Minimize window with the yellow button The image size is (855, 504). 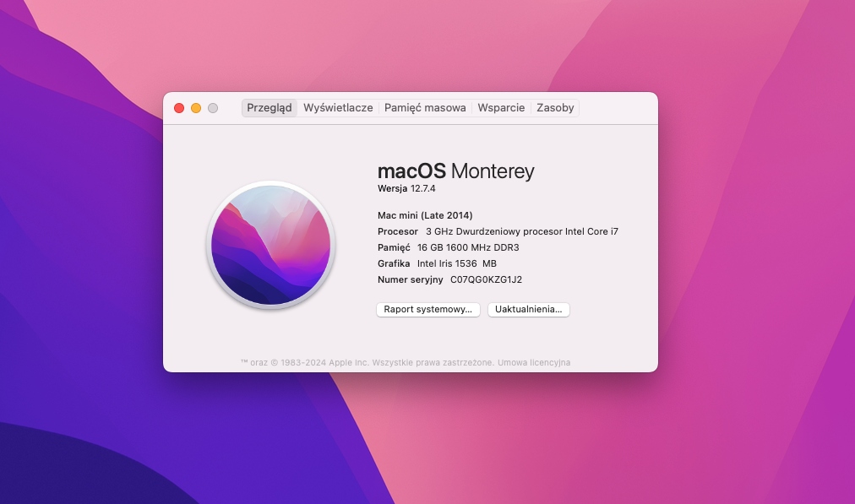196,108
